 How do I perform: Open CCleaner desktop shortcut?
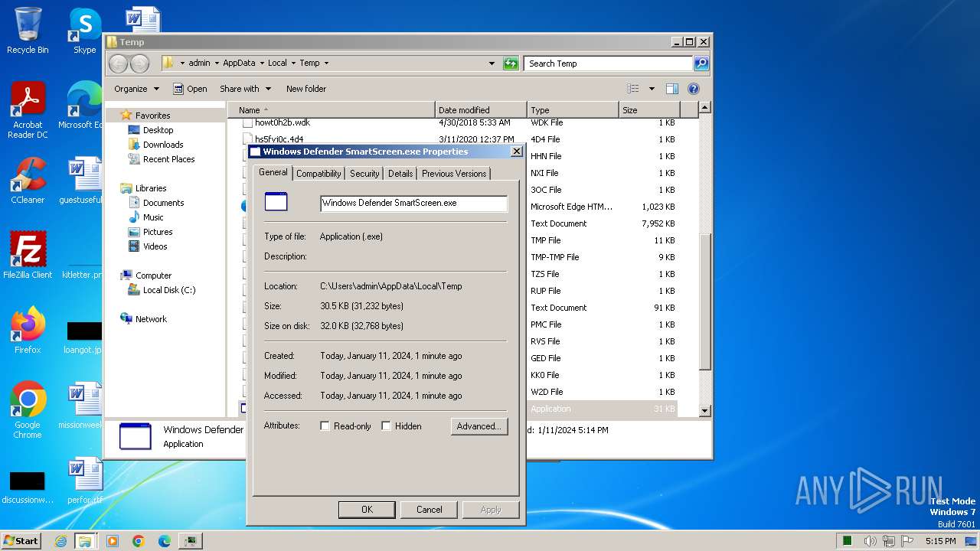(x=28, y=181)
